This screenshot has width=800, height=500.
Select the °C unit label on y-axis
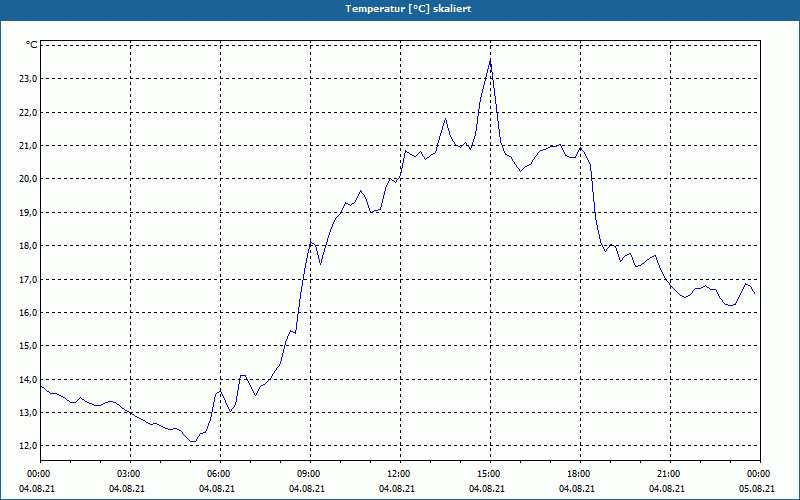32,45
